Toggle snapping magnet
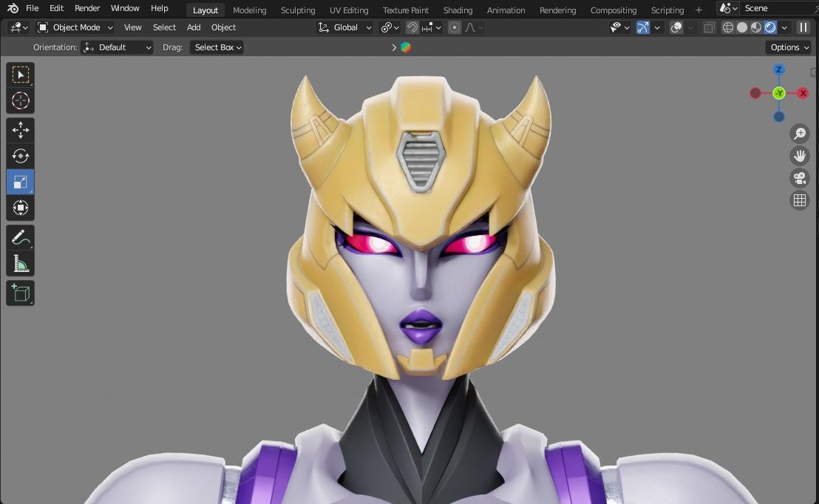The image size is (819, 504). coord(412,27)
